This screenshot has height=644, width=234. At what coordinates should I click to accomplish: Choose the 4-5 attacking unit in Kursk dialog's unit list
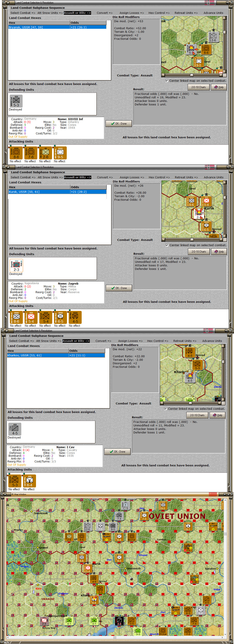[75, 317]
